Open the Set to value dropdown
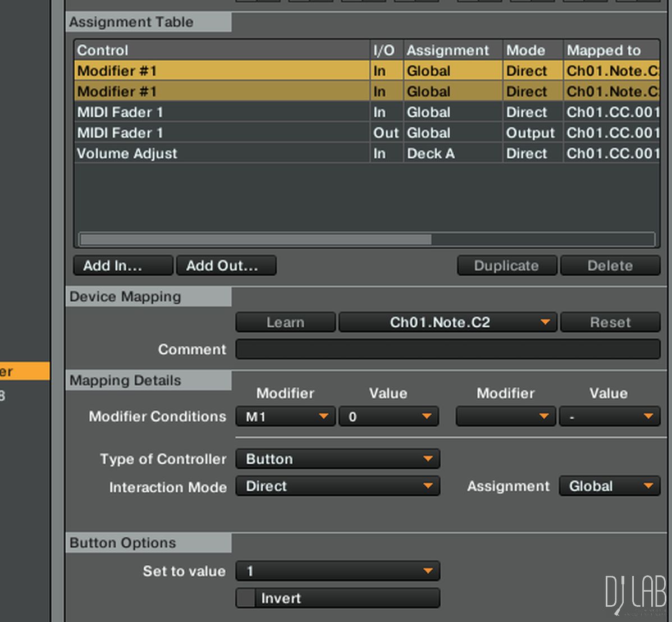672x622 pixels. pos(337,571)
